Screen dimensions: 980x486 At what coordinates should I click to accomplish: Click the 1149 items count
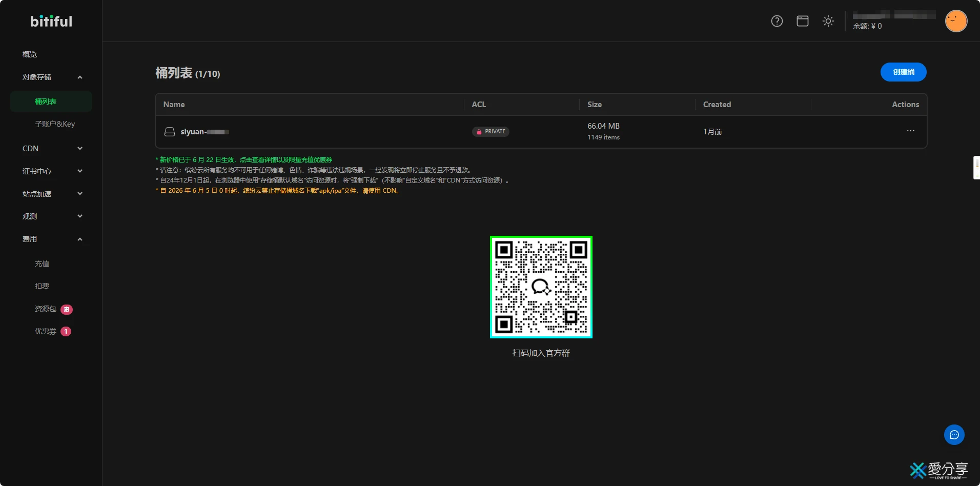tap(603, 137)
